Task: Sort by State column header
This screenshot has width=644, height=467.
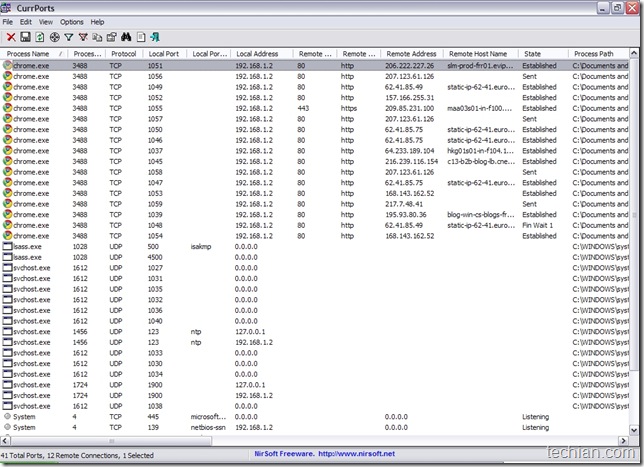Action: click(x=543, y=54)
